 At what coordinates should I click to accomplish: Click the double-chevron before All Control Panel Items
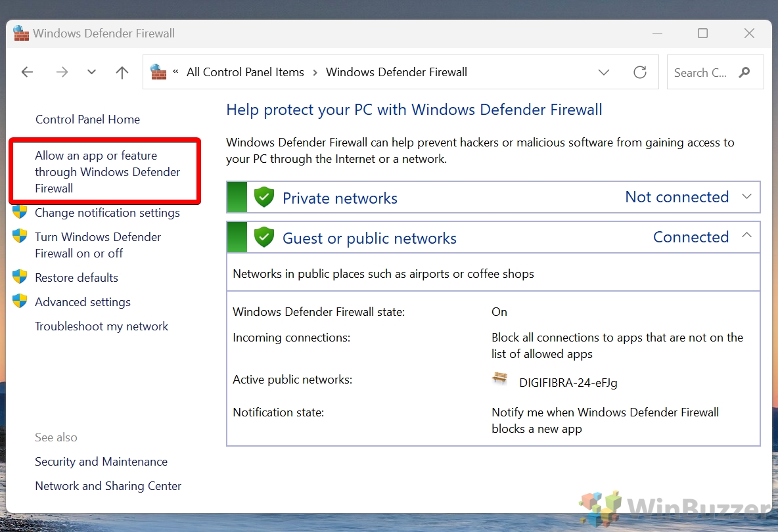175,72
